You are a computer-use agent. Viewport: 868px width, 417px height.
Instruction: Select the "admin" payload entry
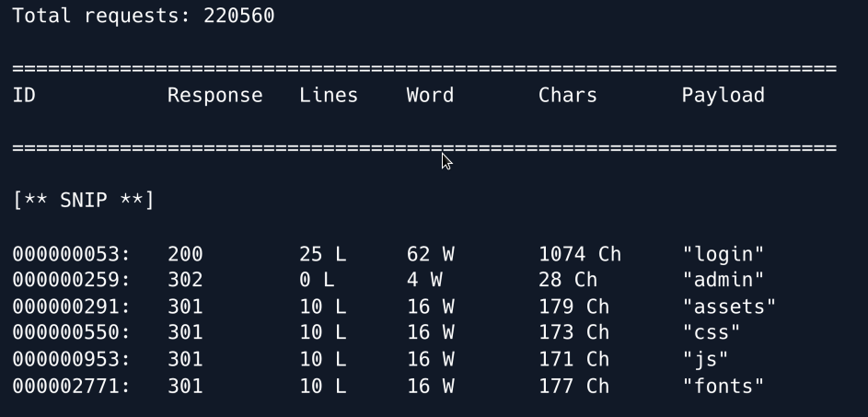tap(723, 280)
